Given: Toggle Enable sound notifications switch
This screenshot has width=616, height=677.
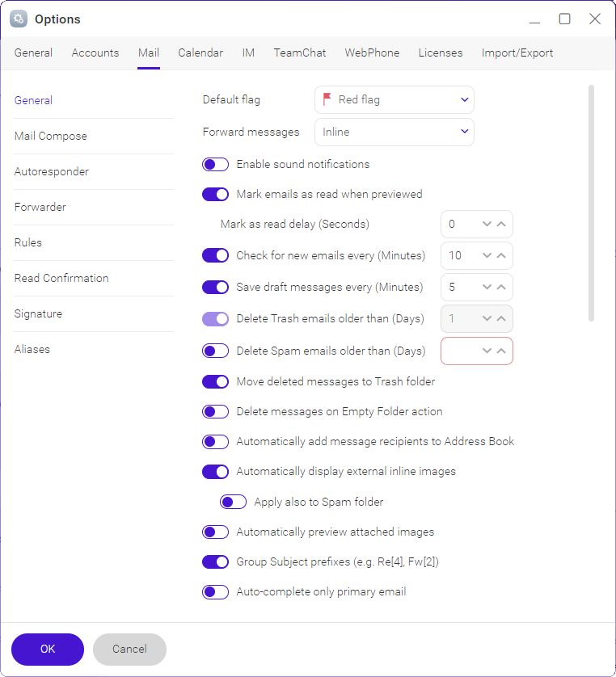Looking at the screenshot, I should pyautogui.click(x=216, y=165).
